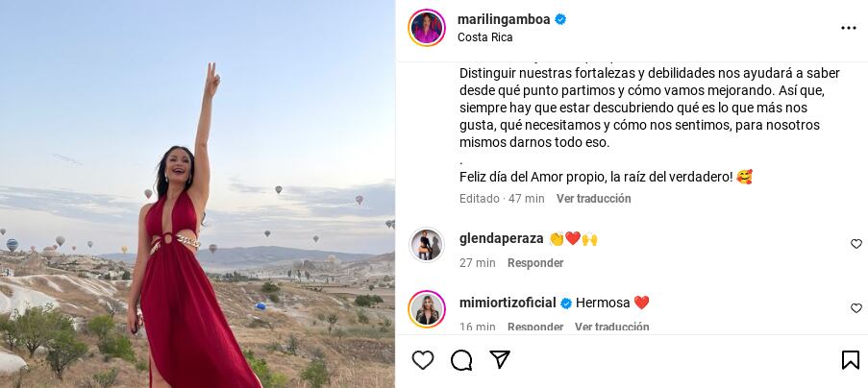Share post via paper plane icon

500,360
